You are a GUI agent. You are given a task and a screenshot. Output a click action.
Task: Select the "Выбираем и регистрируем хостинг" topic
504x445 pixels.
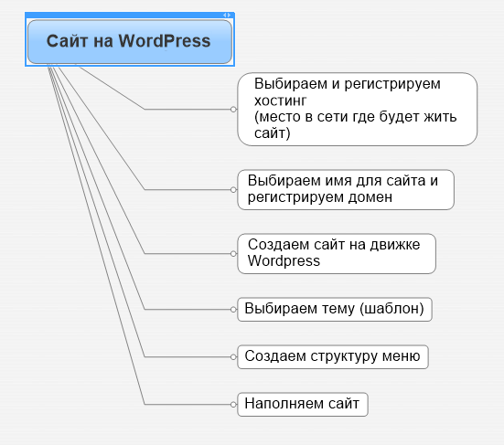click(x=358, y=109)
